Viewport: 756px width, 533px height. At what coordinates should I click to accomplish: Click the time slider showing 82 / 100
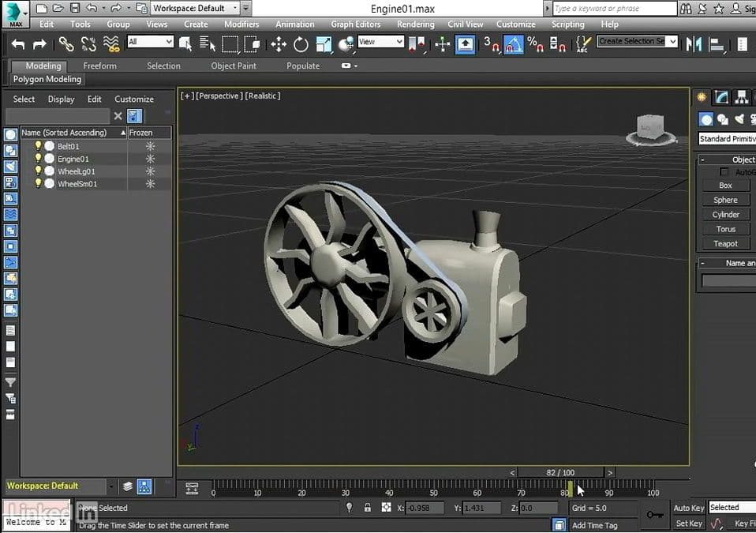(x=560, y=472)
